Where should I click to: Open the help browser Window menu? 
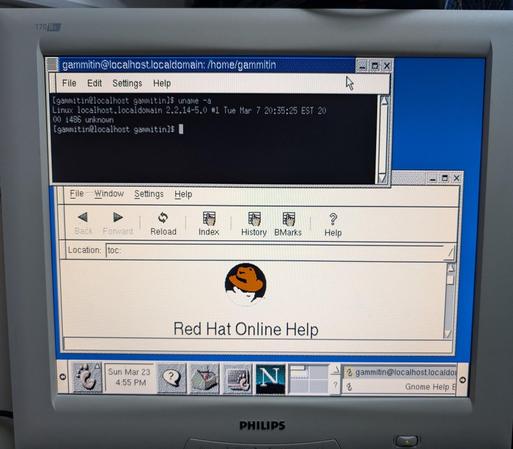click(x=109, y=194)
